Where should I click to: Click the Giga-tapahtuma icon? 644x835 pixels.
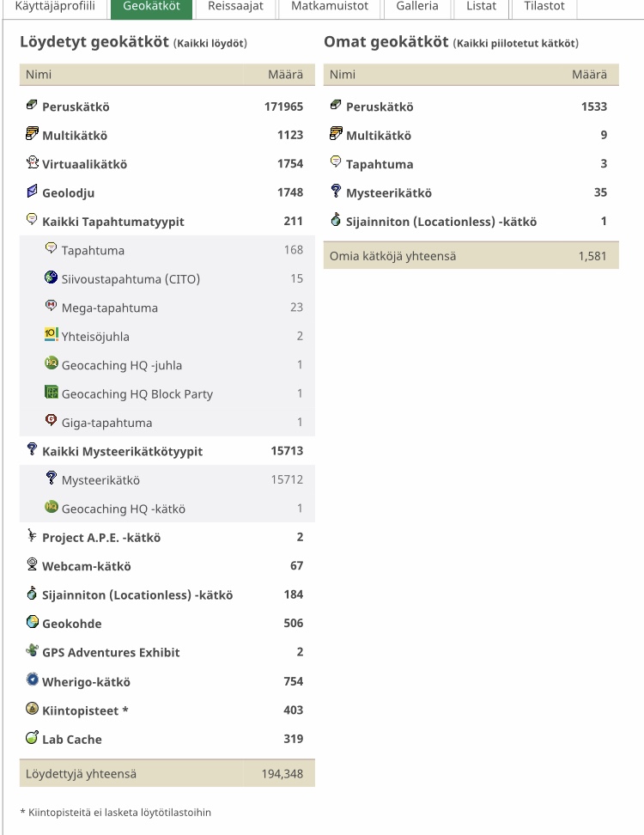(51, 422)
